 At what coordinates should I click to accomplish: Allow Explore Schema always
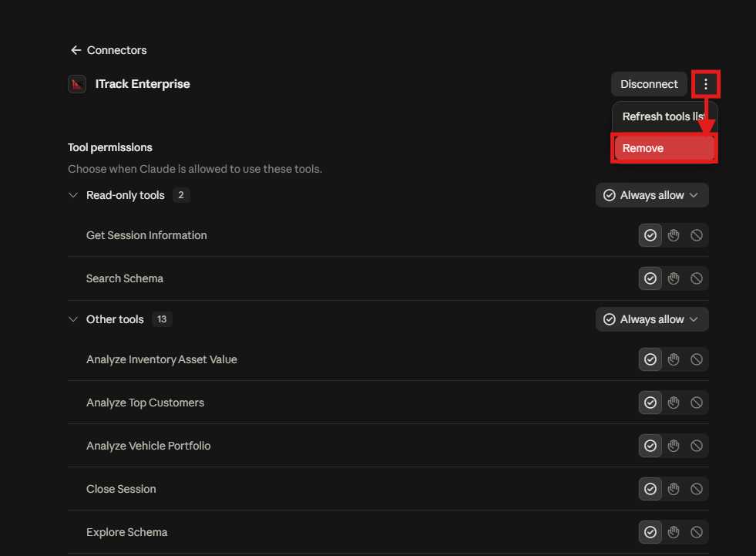[650, 532]
